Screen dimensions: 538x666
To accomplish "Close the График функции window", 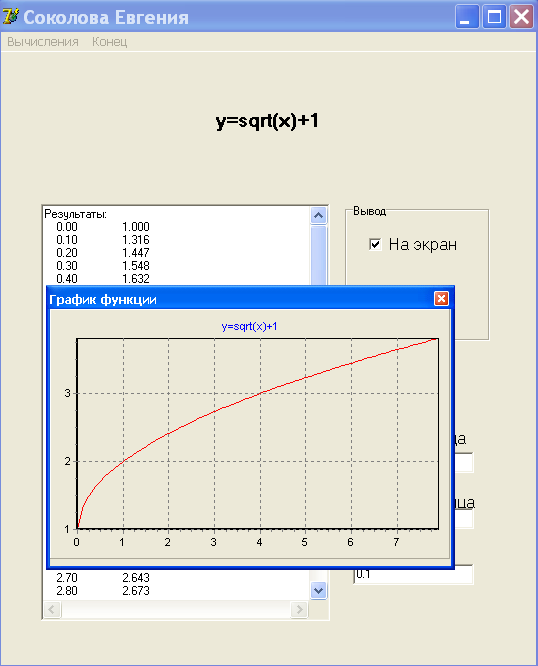I will [x=442, y=299].
